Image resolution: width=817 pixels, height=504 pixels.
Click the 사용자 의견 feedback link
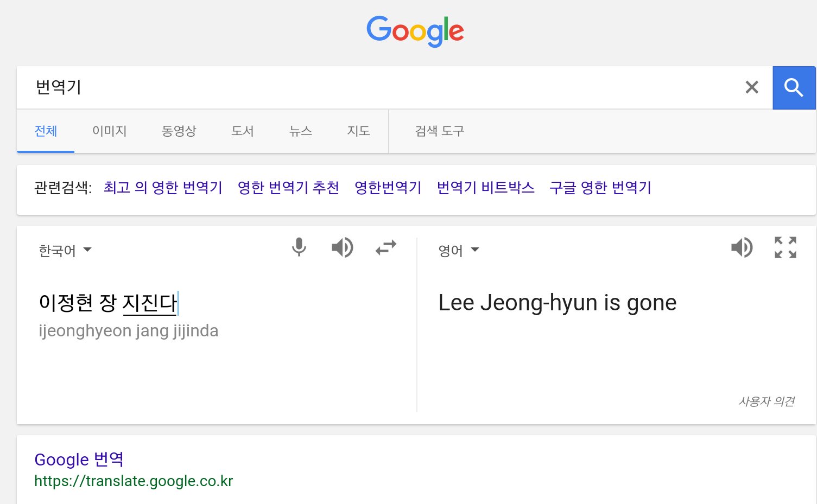tap(767, 401)
